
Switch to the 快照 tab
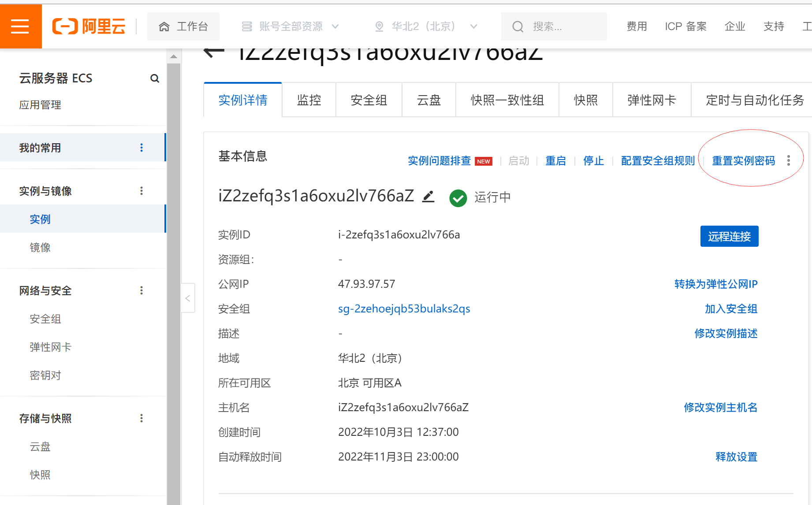point(586,100)
